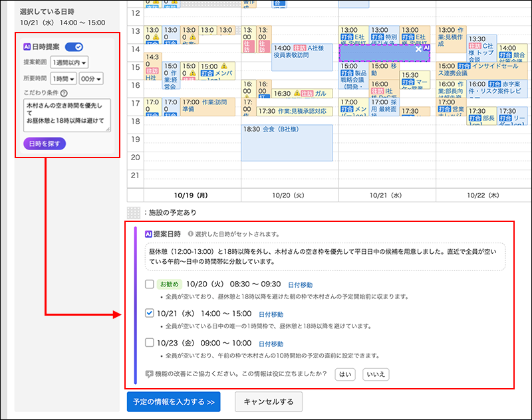
Task: Open the 所要時間 1時間 dropdown
Action: tap(63, 78)
